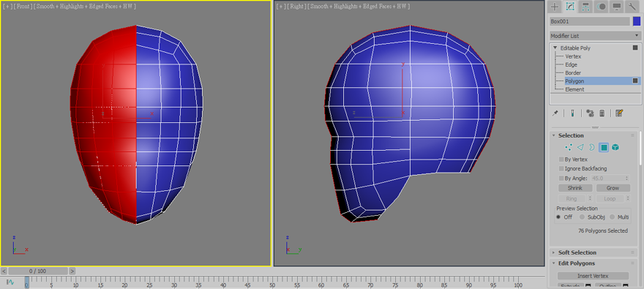The height and width of the screenshot is (289, 644).
Task: Toggle the Pin Stack icon
Action: click(555, 113)
